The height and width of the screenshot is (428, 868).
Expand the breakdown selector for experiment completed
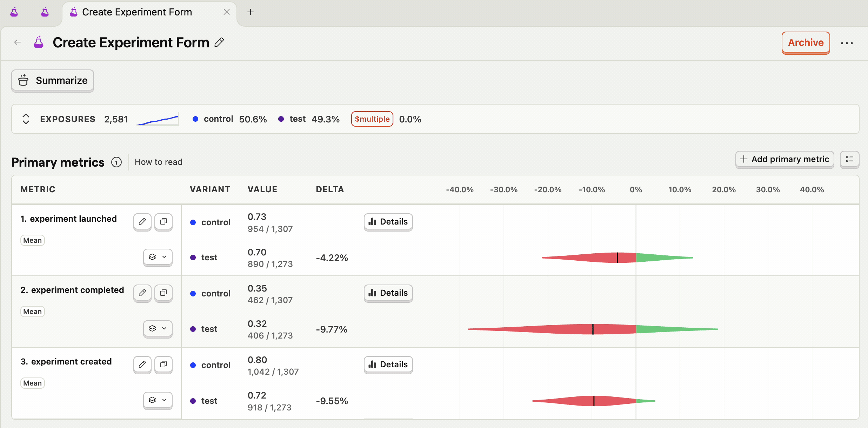158,329
